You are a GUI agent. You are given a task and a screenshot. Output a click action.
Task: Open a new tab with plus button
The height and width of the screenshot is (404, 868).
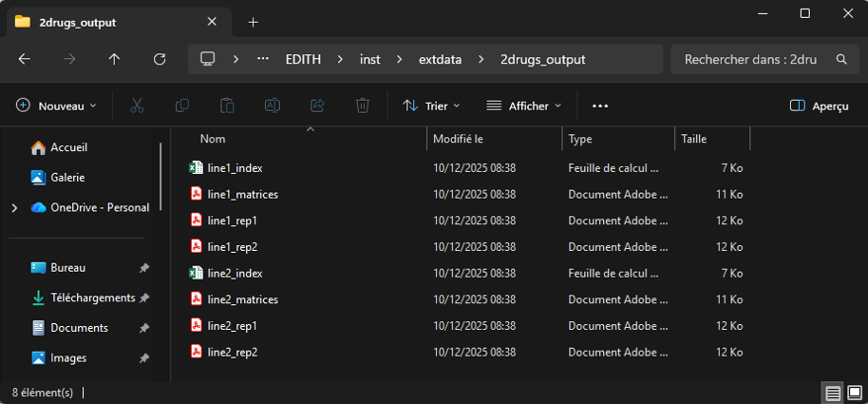click(x=253, y=22)
